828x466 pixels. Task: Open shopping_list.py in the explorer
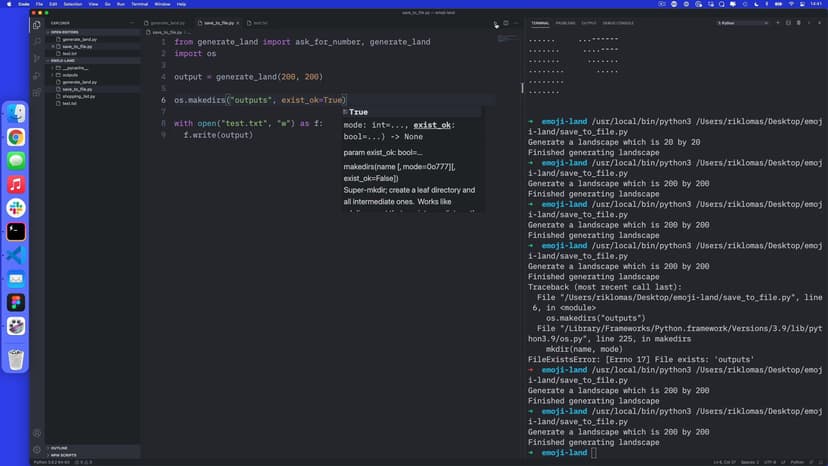pyautogui.click(x=78, y=96)
